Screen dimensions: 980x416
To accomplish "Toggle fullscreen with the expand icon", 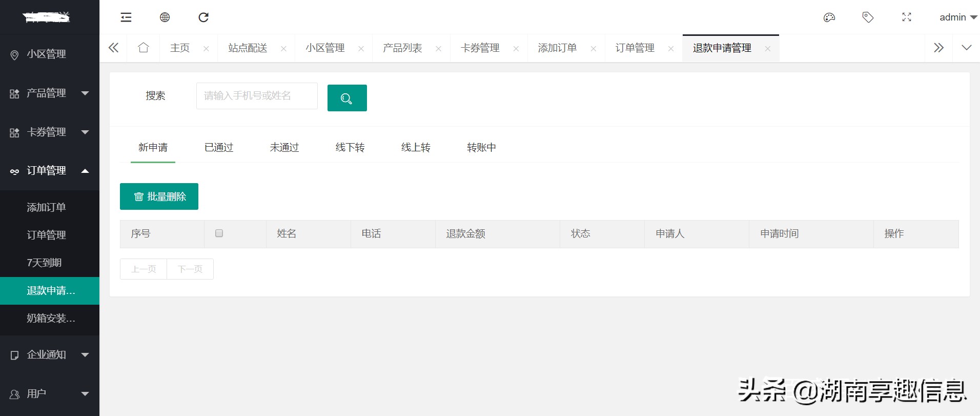I will tap(907, 17).
